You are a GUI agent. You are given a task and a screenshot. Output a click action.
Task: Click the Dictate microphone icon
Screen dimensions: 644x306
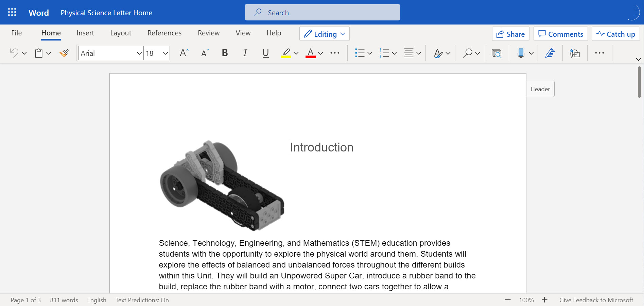click(520, 53)
